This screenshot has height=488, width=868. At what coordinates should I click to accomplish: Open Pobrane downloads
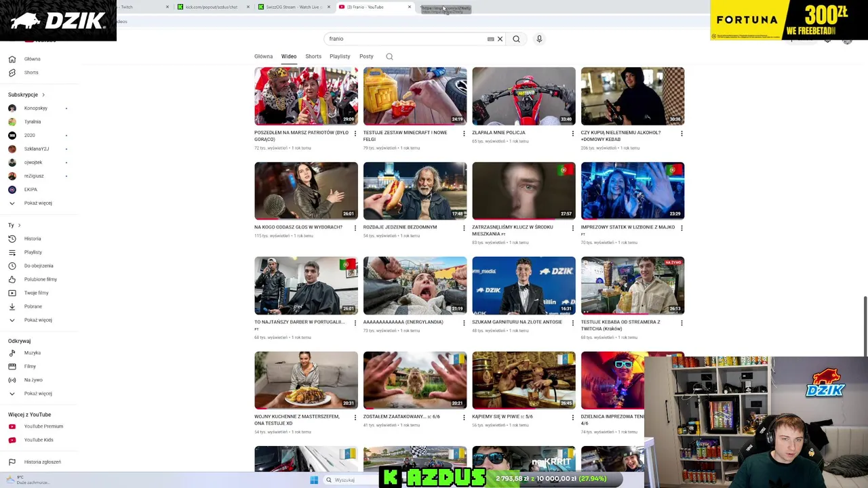pos(33,306)
